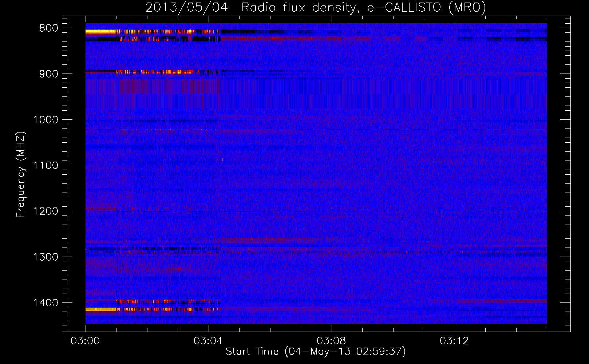The image size is (589, 364).
Task: Select the "900" frequency axis label
Action: coord(49,74)
